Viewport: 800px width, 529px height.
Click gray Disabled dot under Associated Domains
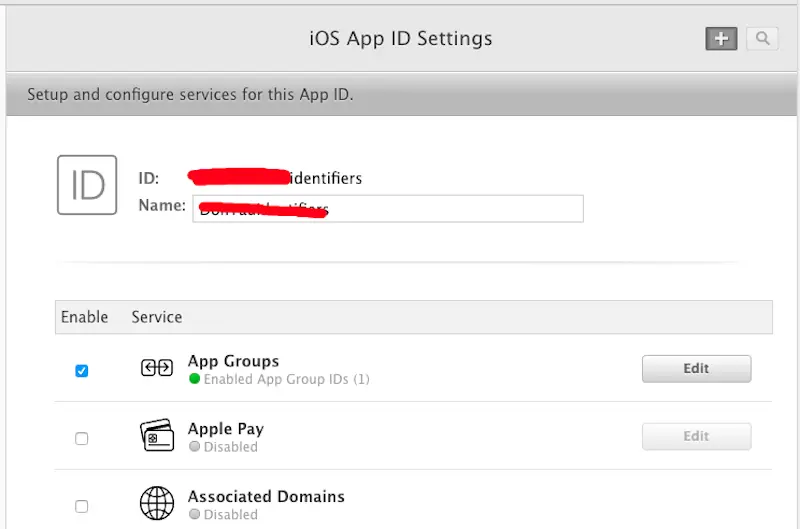click(x=195, y=515)
